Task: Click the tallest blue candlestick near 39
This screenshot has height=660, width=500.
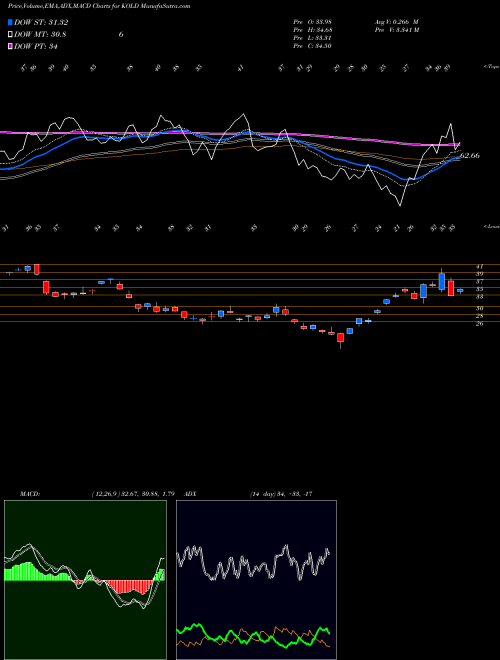Action: point(441,281)
